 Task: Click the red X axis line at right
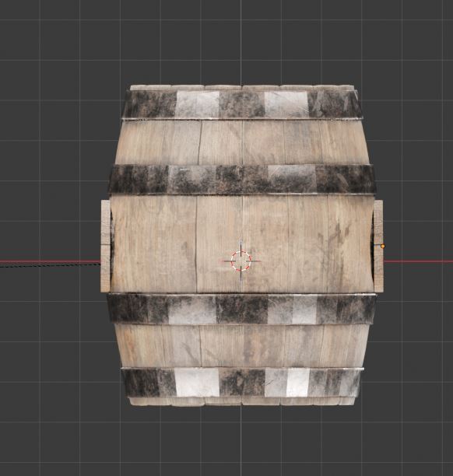[418, 261]
